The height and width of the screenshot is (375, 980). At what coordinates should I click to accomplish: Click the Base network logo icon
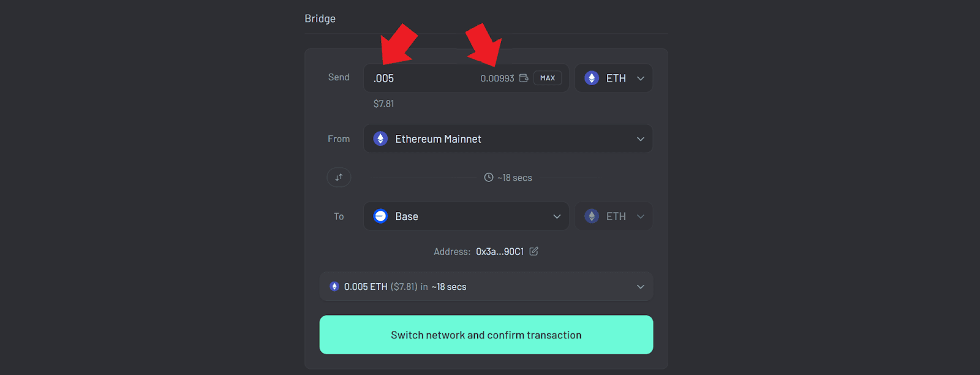tap(380, 216)
